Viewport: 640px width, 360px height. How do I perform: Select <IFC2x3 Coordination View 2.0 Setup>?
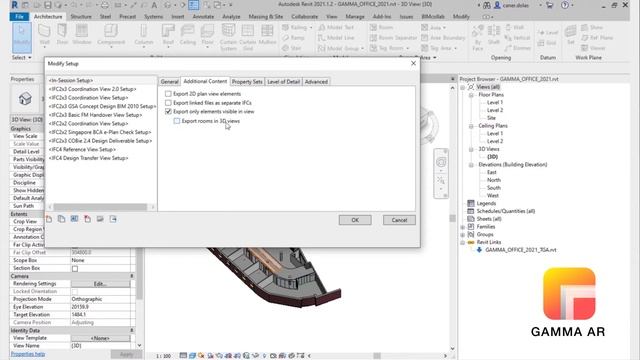(92, 89)
